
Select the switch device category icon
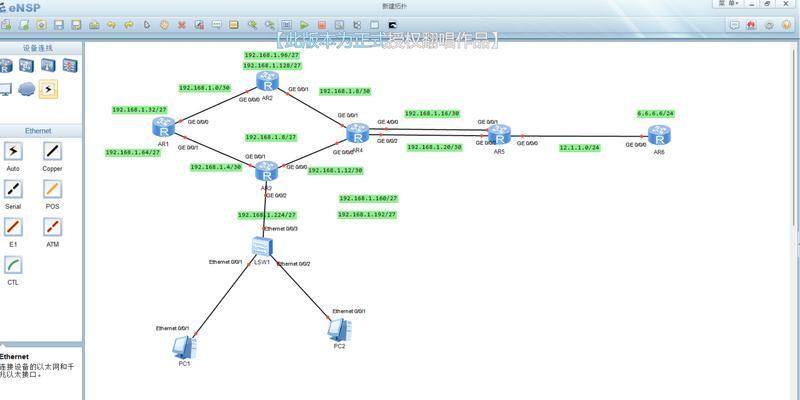pyautogui.click(x=27, y=65)
